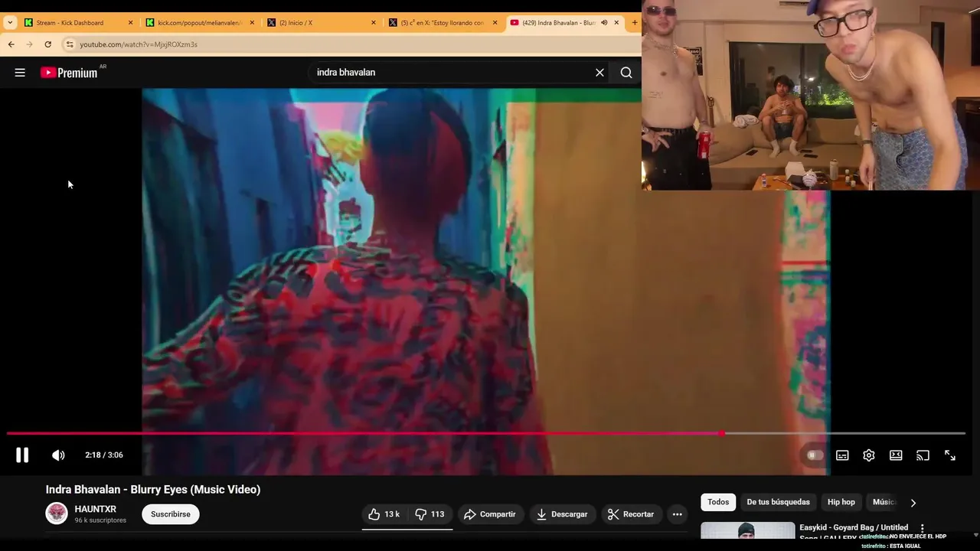
Task: Reload the current page
Action: tap(48, 44)
